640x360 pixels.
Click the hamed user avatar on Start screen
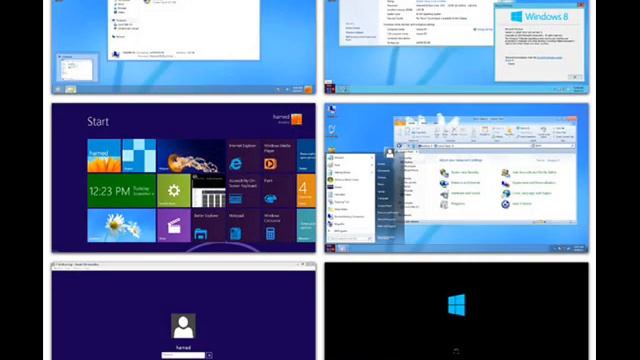pyautogui.click(x=297, y=119)
